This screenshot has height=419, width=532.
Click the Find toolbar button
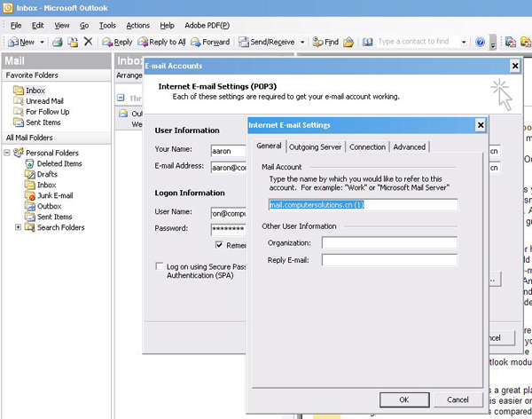(325, 42)
